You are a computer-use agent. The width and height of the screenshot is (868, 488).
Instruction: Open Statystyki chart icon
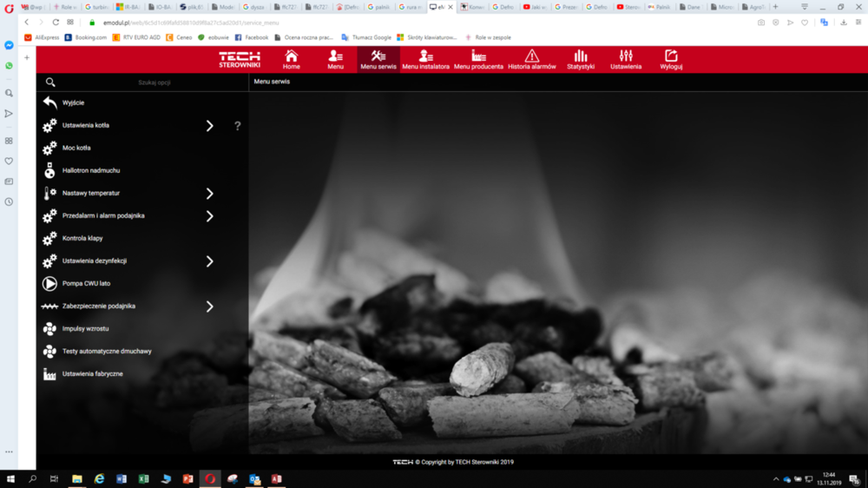point(581,56)
